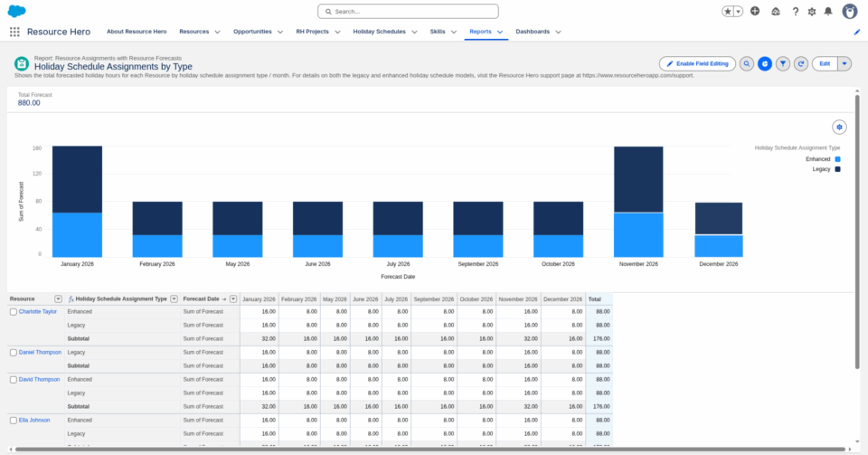
Task: Check the Daniel Thompson row checkbox
Action: (x=13, y=352)
